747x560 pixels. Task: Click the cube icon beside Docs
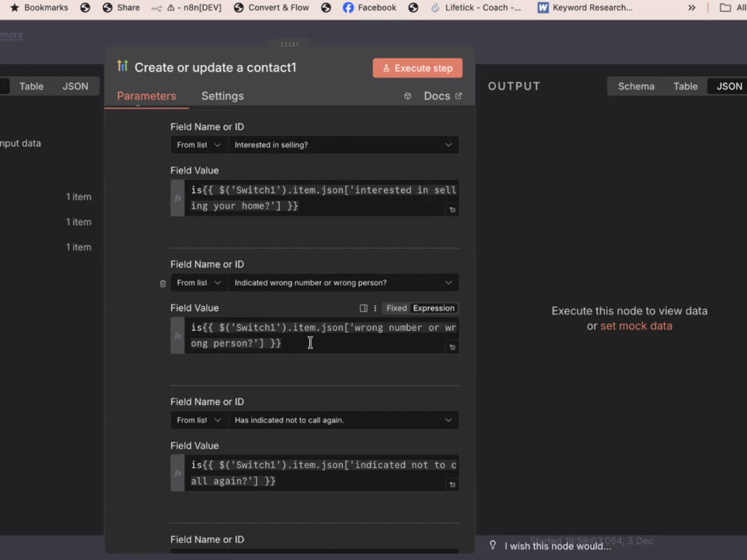[408, 96]
